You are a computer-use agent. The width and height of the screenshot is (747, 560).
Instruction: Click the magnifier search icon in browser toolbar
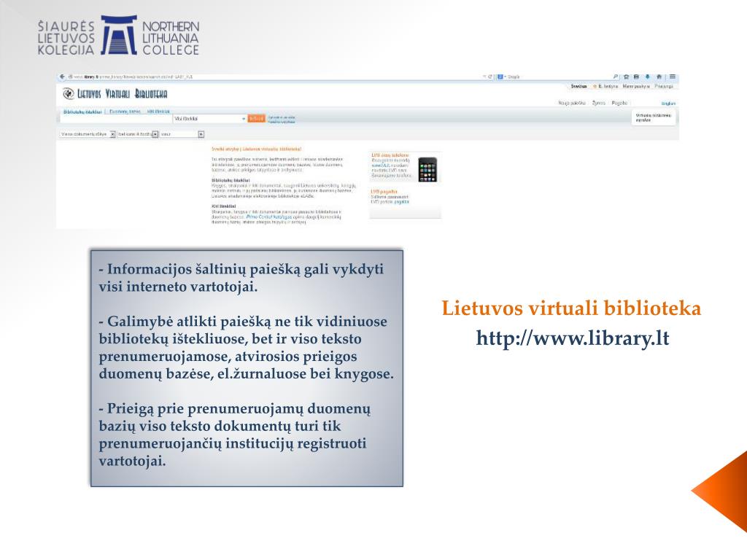616,77
